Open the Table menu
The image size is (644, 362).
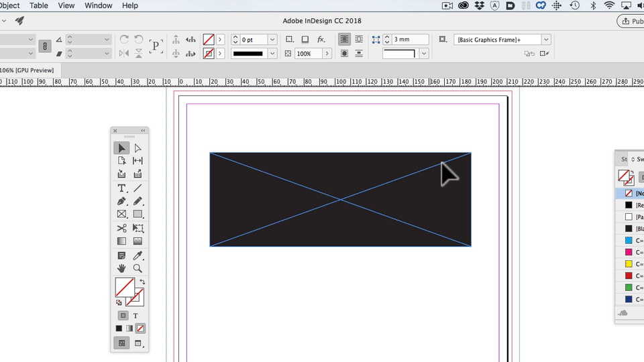click(x=39, y=6)
